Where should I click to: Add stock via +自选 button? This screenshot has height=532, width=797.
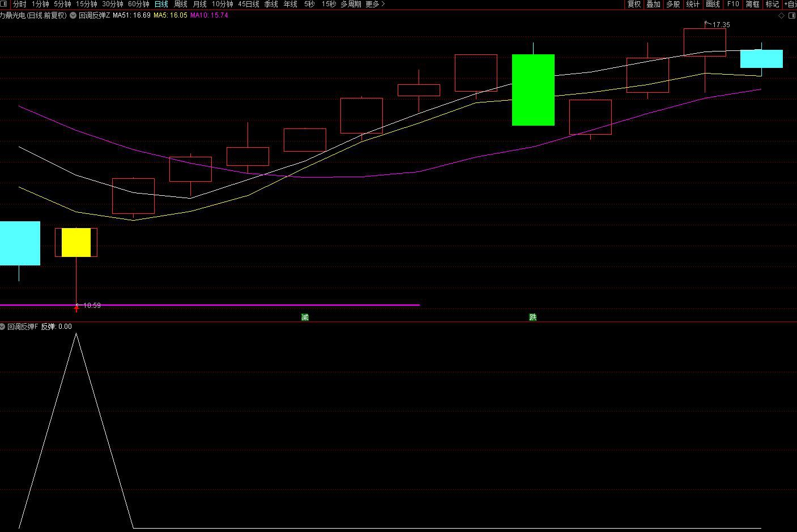tap(790, 4)
